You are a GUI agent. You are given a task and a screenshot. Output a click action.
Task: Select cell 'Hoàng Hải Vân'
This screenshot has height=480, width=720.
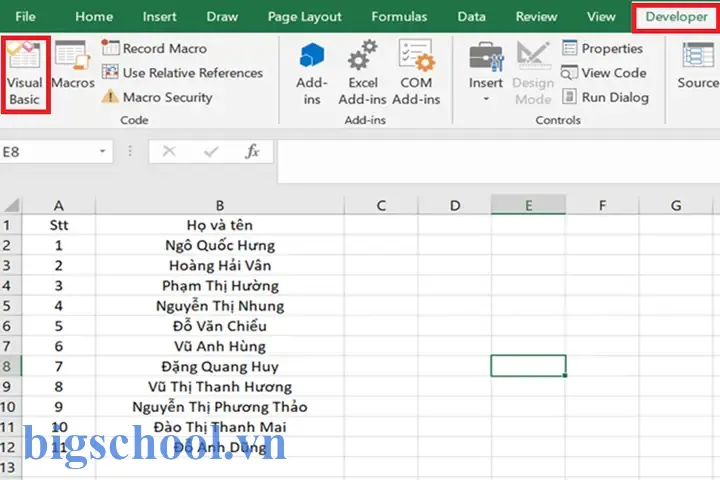pos(220,265)
